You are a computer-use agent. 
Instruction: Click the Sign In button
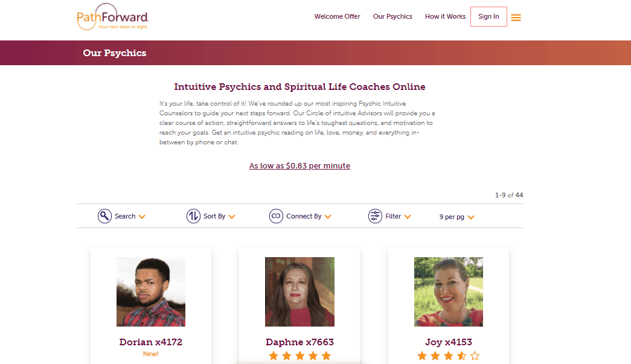pos(488,16)
